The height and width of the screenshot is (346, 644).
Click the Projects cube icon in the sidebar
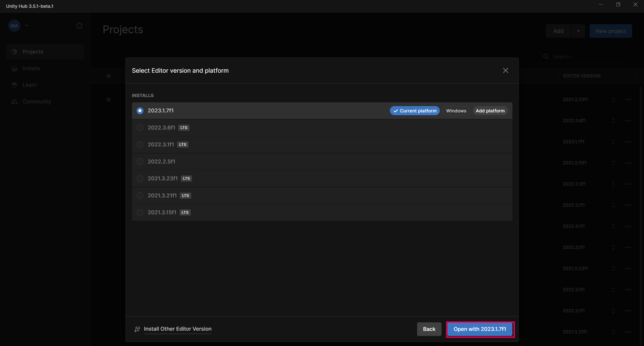14,52
